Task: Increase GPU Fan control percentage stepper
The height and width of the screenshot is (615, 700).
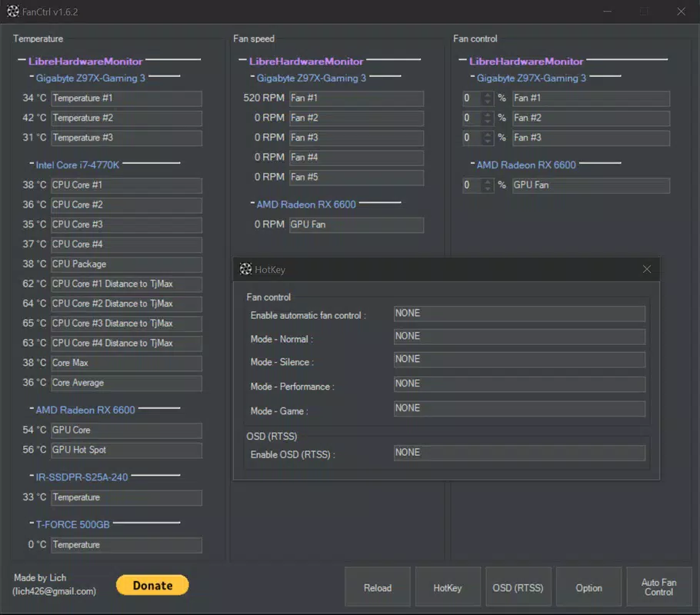Action: pyautogui.click(x=488, y=181)
